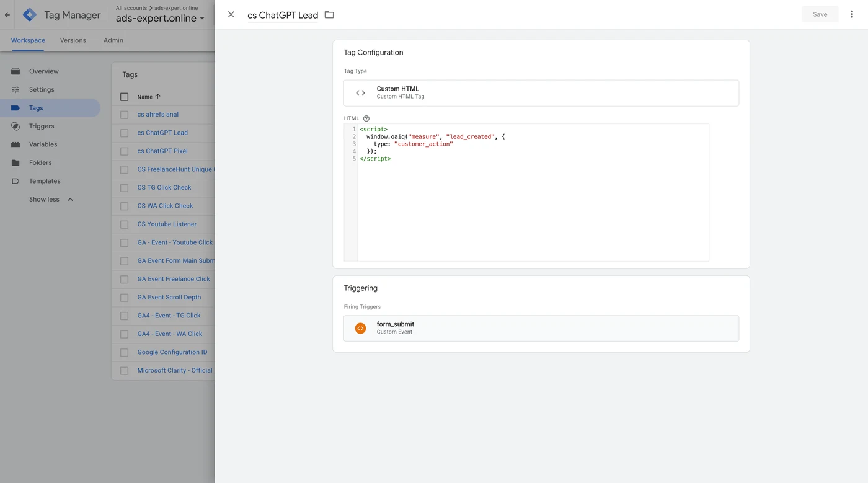This screenshot has width=868, height=483.
Task: Open the CS Youtube Listener tag
Action: click(x=167, y=224)
